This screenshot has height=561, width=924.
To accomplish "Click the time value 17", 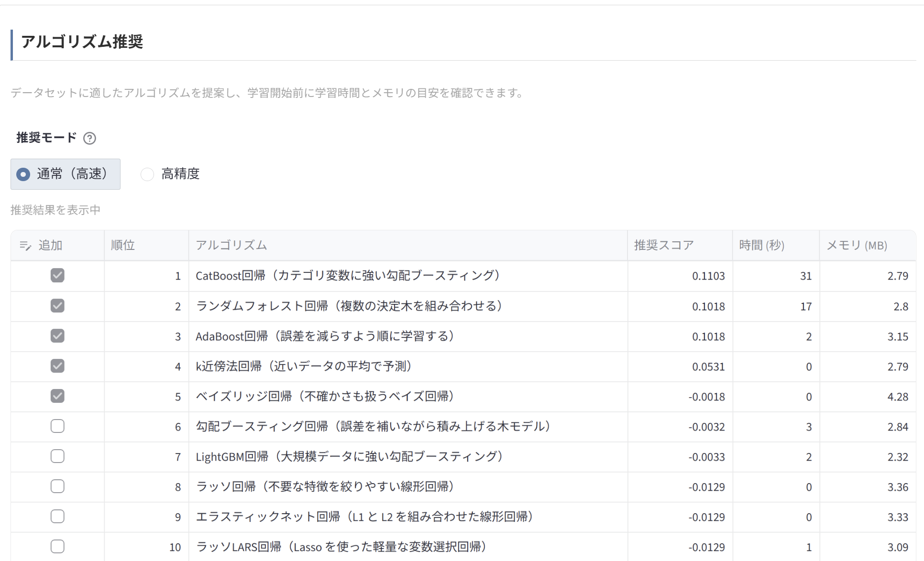I will 806,306.
